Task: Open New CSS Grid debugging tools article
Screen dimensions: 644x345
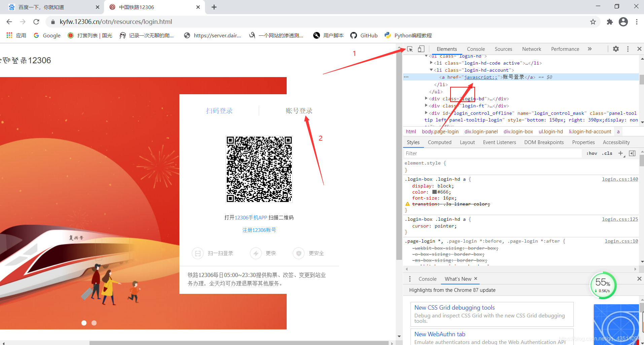Action: (455, 308)
